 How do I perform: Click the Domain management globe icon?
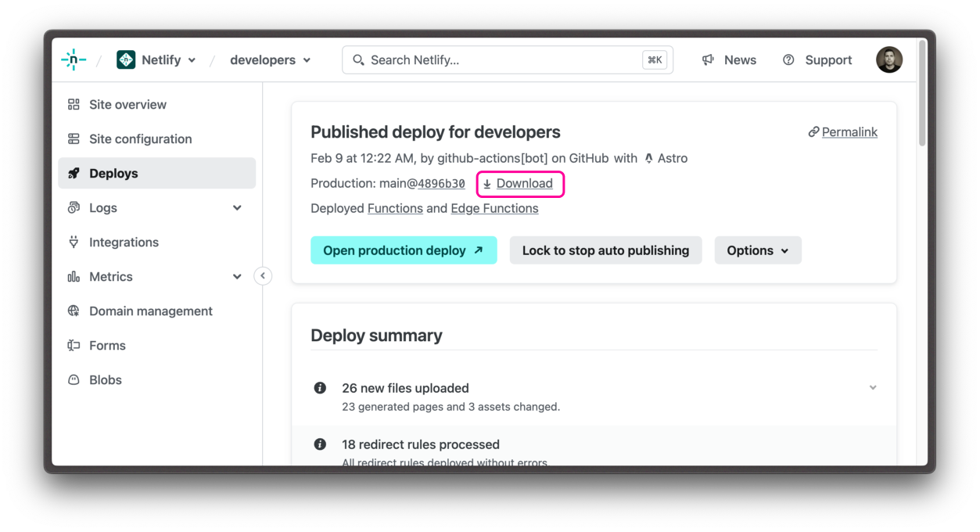click(74, 311)
